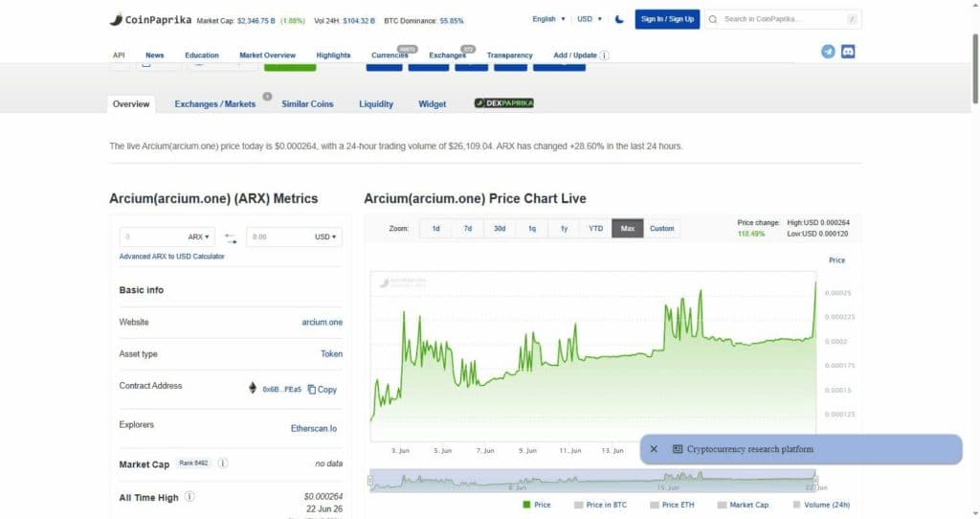Open the Discord server icon
This screenshot has width=980, height=519.
[x=848, y=52]
